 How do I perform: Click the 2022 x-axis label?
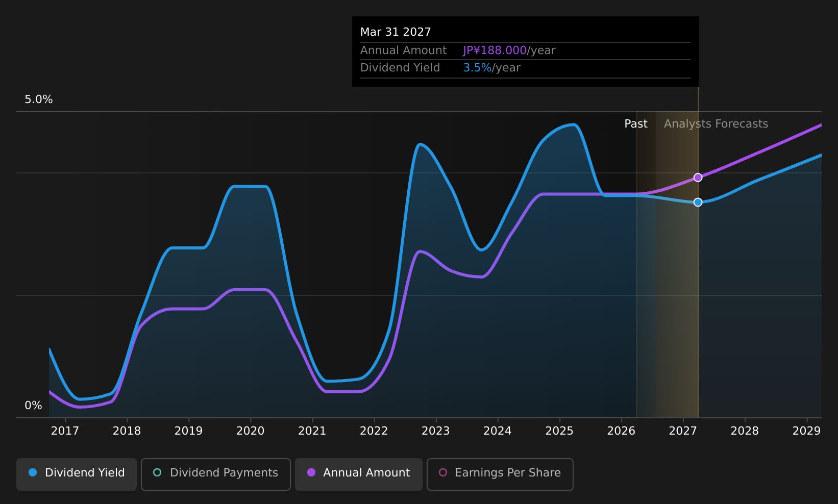click(x=374, y=431)
